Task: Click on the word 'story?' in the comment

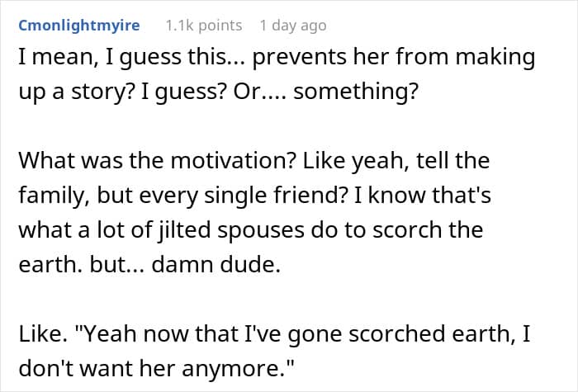Action: pos(143,92)
